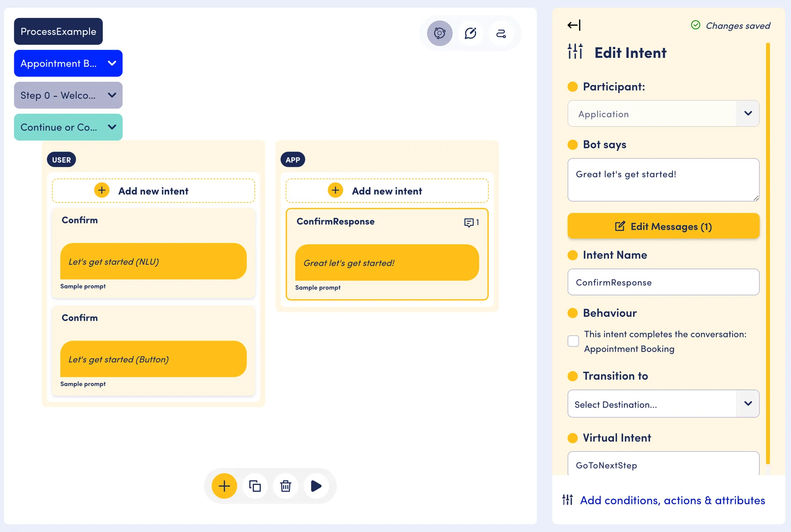Expand the Step 0 - Welco... dropdown
Viewport: 791px width, 532px height.
(x=68, y=95)
